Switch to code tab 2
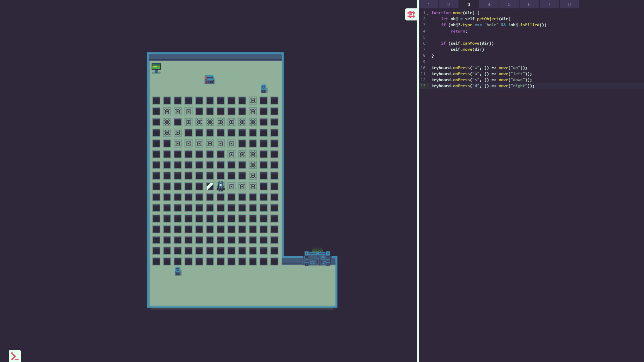Screen dimensions: 644x362 pyautogui.click(x=448, y=4)
